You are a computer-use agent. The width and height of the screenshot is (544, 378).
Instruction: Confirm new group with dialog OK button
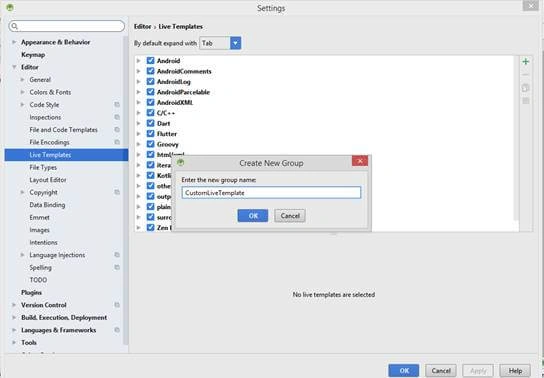(253, 216)
